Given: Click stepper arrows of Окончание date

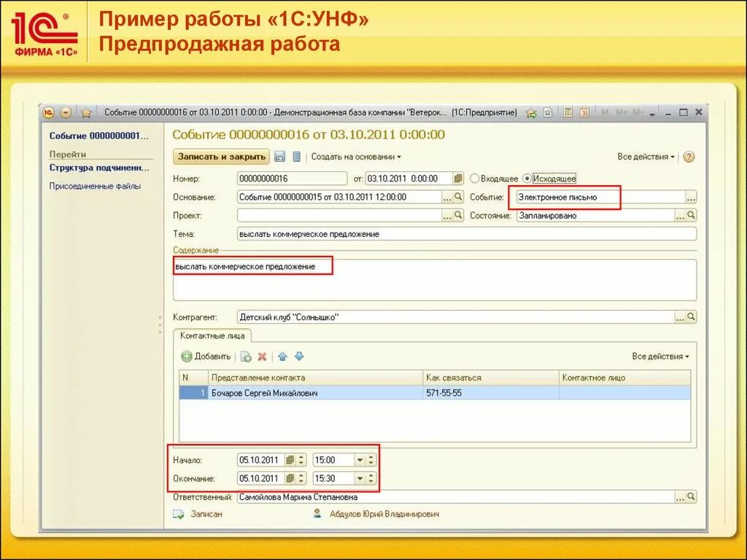Looking at the screenshot, I should click(x=301, y=478).
